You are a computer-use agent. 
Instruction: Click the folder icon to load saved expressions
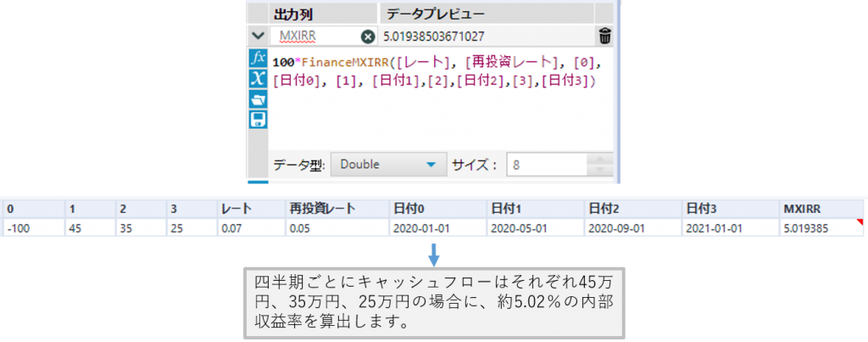coord(258,98)
